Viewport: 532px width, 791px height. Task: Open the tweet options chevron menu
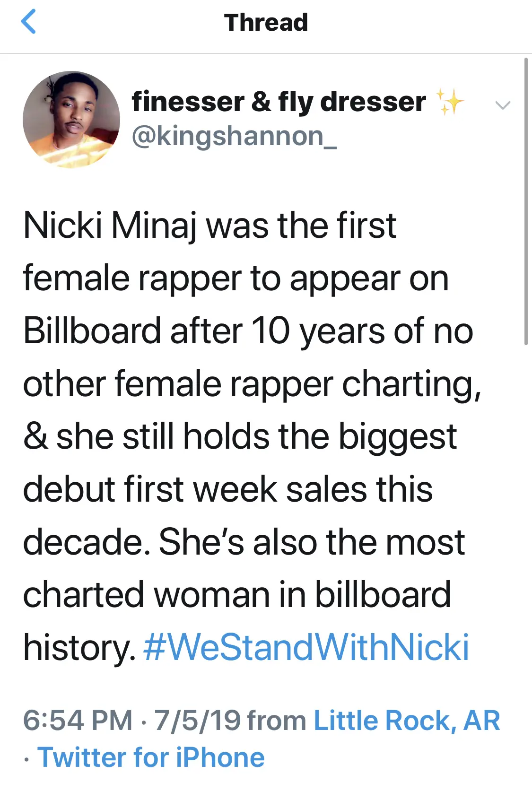502,105
